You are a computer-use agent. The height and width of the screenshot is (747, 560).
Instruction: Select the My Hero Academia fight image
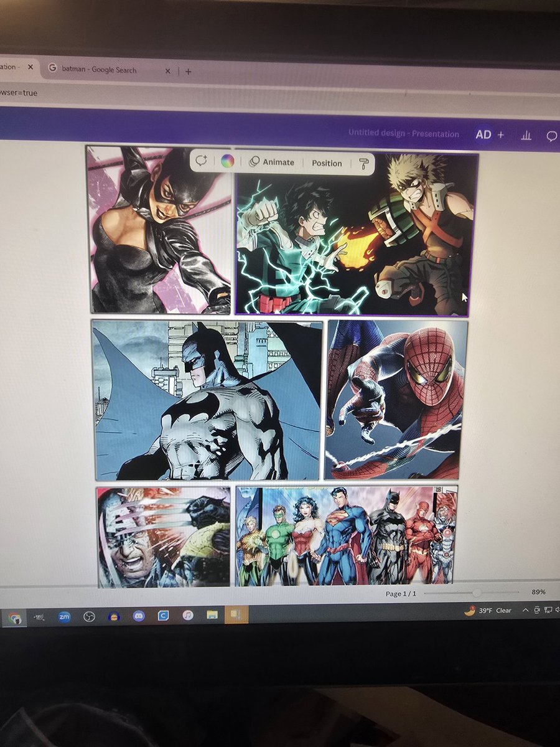tap(357, 235)
